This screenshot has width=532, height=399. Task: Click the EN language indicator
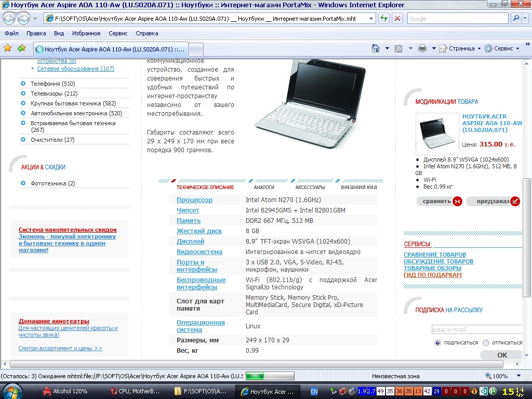coord(314,391)
